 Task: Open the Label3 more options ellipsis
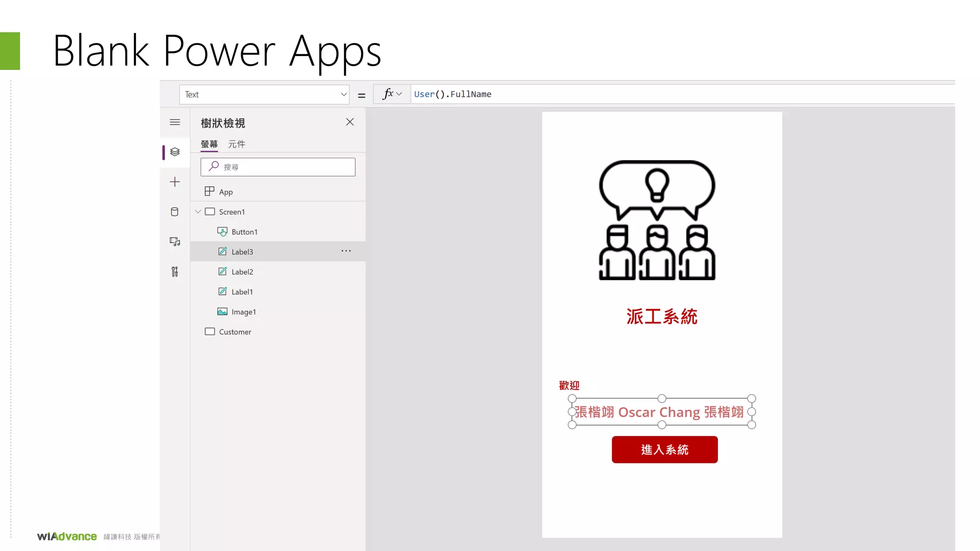[346, 251]
